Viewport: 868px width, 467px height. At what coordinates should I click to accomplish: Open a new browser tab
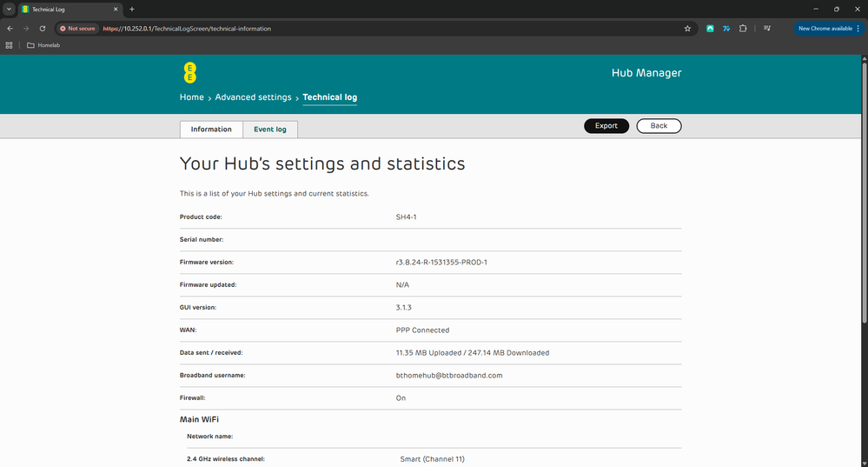click(132, 9)
